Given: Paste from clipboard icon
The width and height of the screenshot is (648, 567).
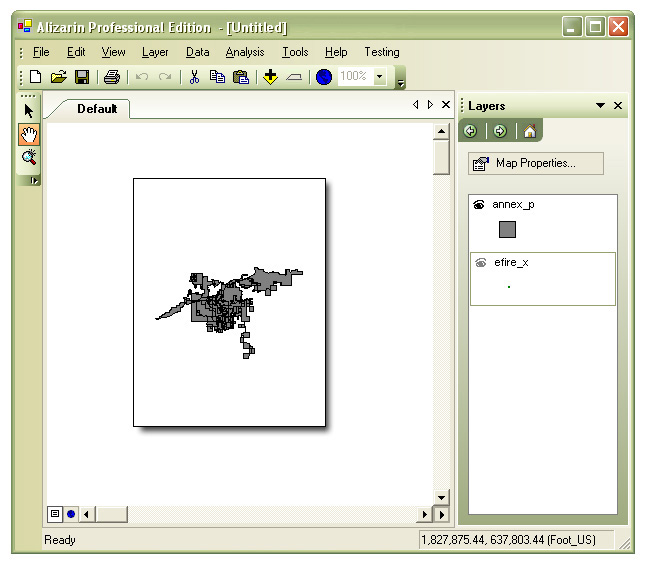Looking at the screenshot, I should (x=241, y=77).
